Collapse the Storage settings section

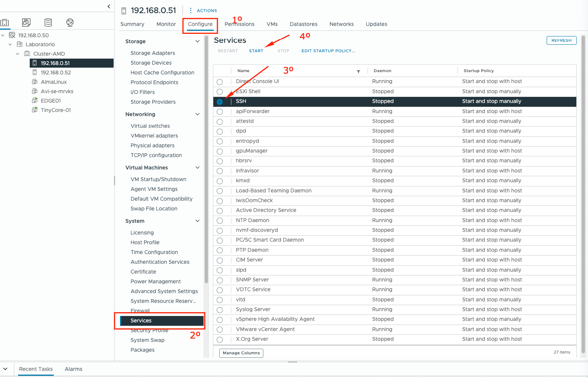(x=197, y=41)
